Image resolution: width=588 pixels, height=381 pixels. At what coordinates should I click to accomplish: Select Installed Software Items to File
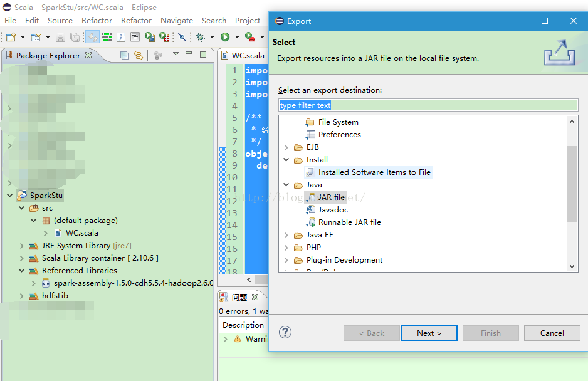[x=374, y=172]
